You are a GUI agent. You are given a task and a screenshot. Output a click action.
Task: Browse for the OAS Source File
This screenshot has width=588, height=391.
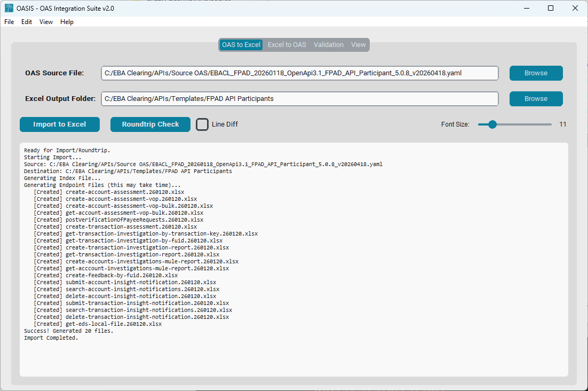click(536, 73)
